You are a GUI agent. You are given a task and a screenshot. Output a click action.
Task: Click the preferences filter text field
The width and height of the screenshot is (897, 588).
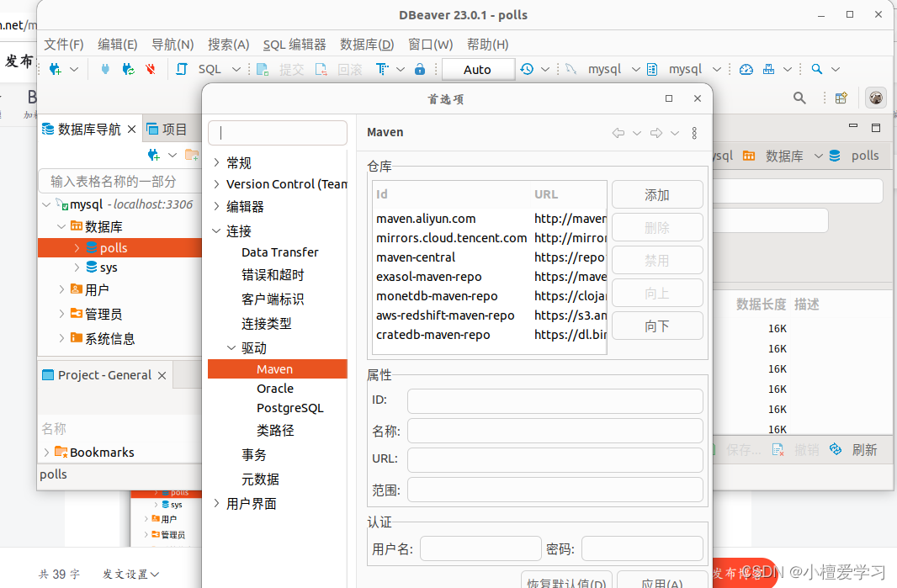278,133
